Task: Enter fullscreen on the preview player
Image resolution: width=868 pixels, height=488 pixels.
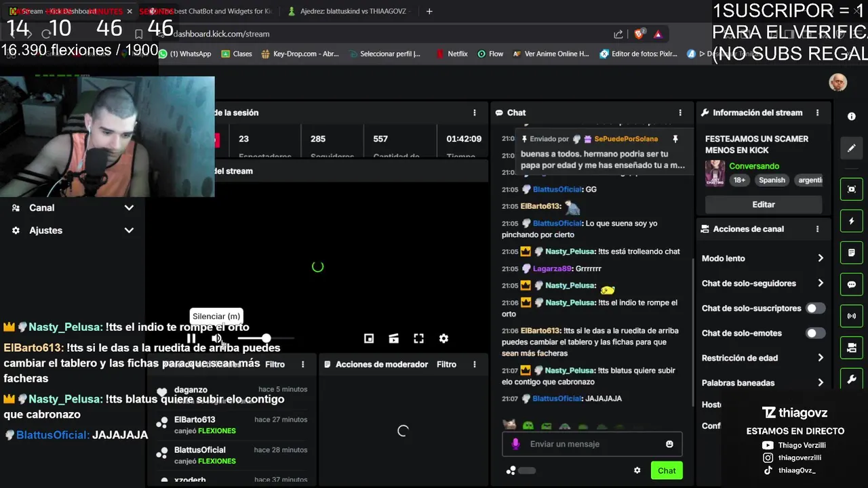Action: 418,338
